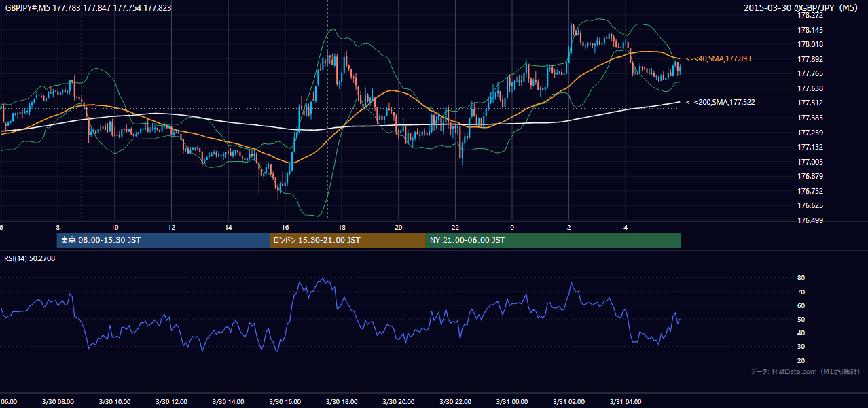Click RSI scale value 30

(801, 347)
